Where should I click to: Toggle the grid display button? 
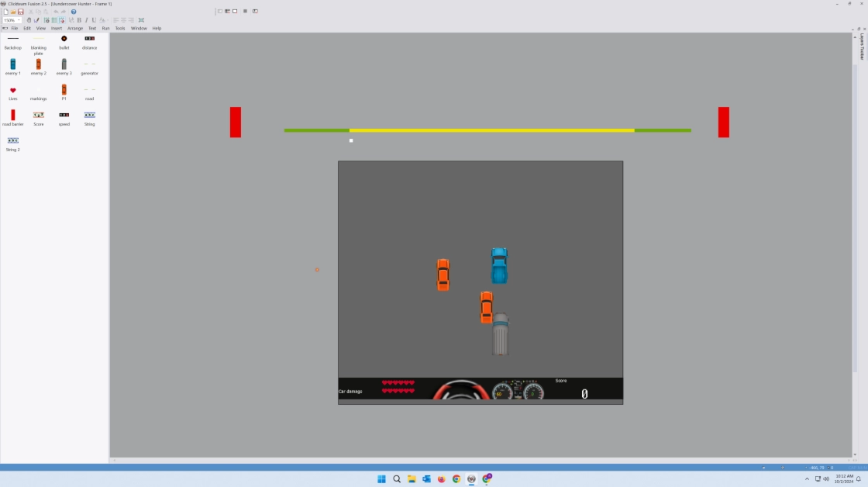click(x=53, y=20)
